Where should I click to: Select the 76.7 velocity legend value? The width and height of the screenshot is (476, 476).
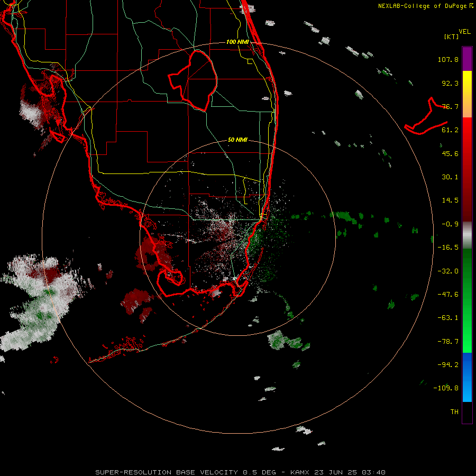point(450,106)
